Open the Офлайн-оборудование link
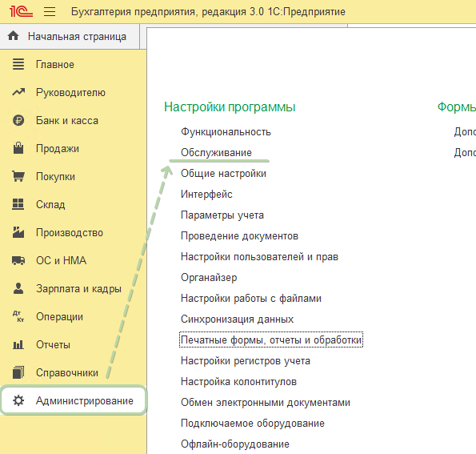 pos(235,444)
